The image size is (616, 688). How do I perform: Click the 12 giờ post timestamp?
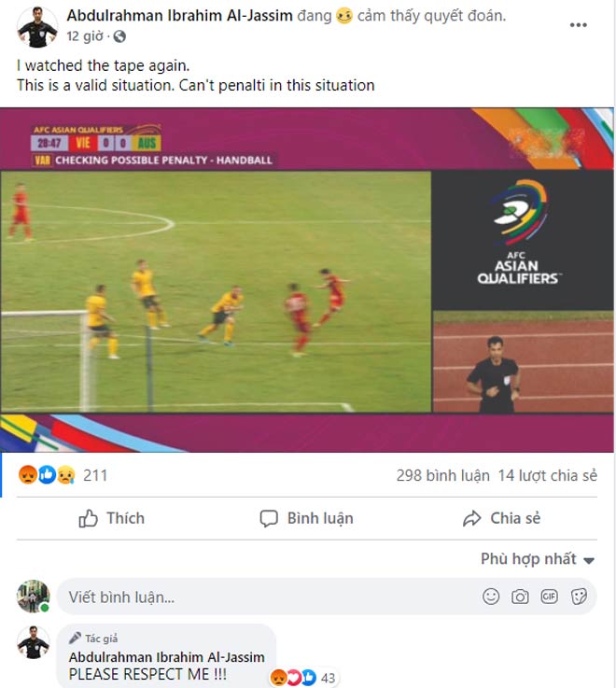pos(85,36)
